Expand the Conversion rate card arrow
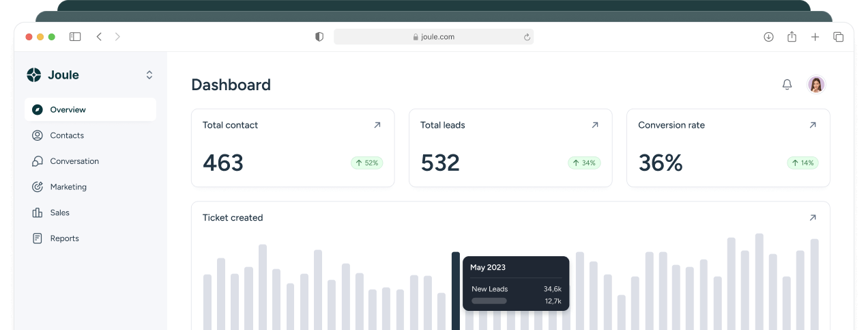The width and height of the screenshot is (868, 330). coord(812,125)
